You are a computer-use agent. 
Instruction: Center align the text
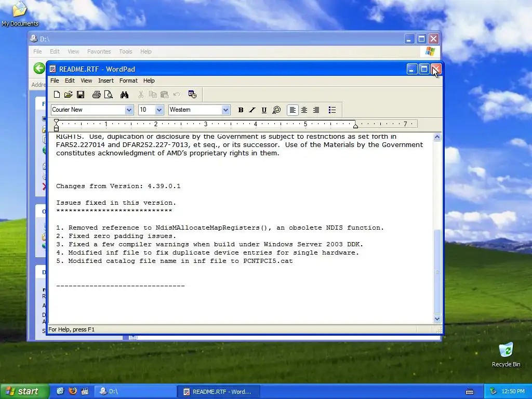[x=304, y=110]
